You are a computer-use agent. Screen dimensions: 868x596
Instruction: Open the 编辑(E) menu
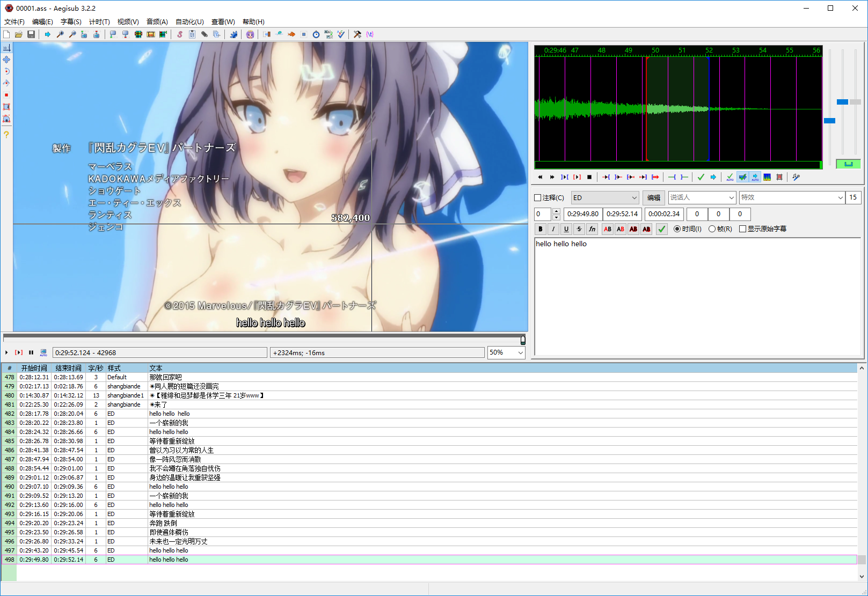[x=42, y=22]
